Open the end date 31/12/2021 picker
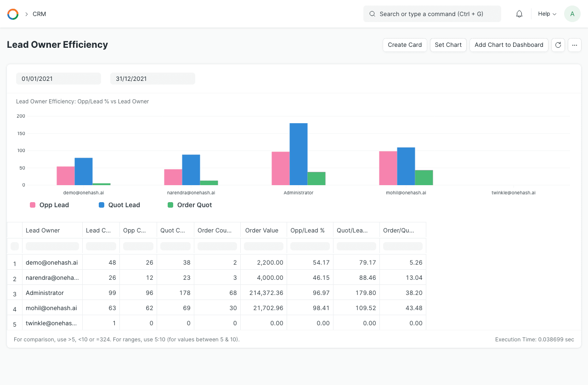The image size is (588, 385). coord(153,79)
